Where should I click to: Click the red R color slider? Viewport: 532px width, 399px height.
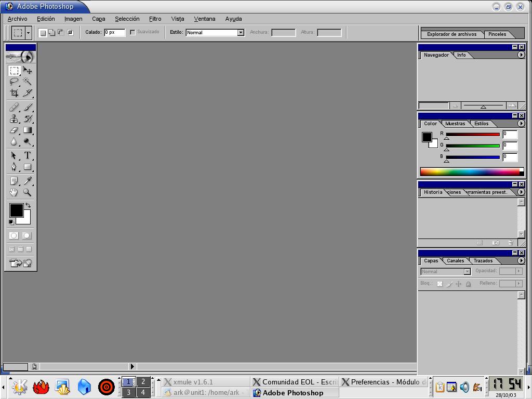point(473,135)
